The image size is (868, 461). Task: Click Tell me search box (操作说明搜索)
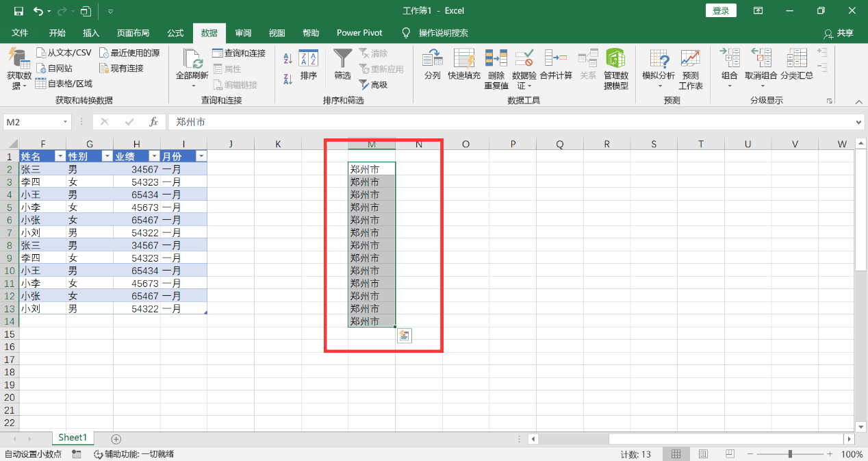tap(435, 33)
